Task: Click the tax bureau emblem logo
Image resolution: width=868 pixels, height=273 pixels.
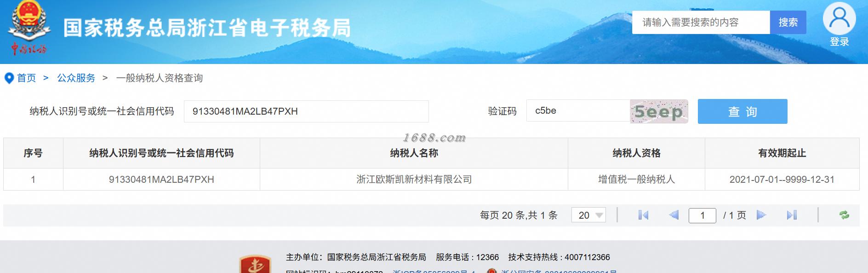Action: pyautogui.click(x=29, y=28)
